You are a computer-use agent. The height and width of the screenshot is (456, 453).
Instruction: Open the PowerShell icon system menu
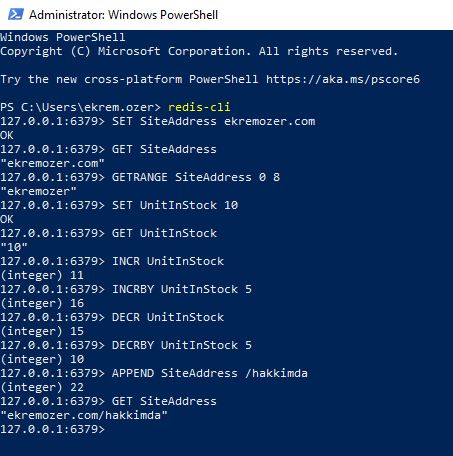[x=16, y=14]
